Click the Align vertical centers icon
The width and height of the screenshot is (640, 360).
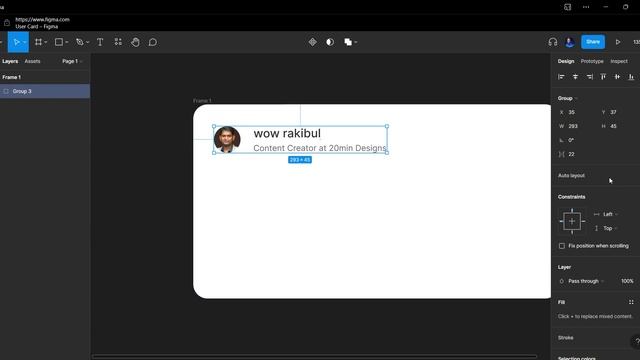[617, 77]
